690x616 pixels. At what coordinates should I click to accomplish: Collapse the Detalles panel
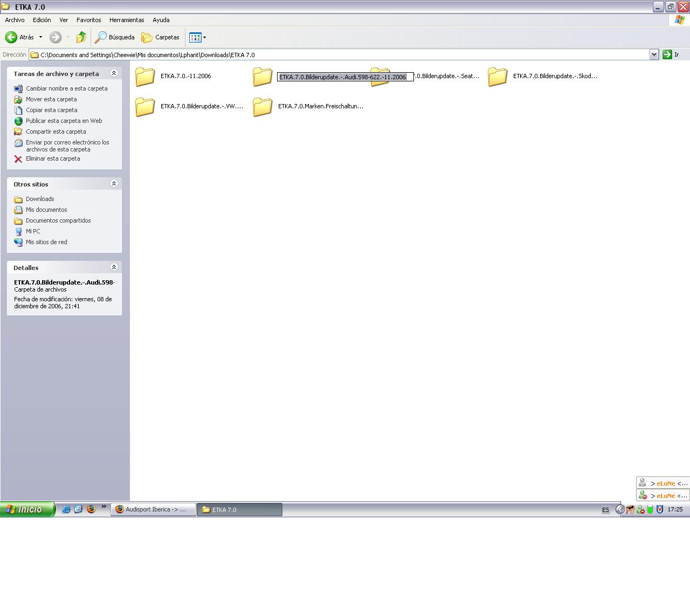114,267
